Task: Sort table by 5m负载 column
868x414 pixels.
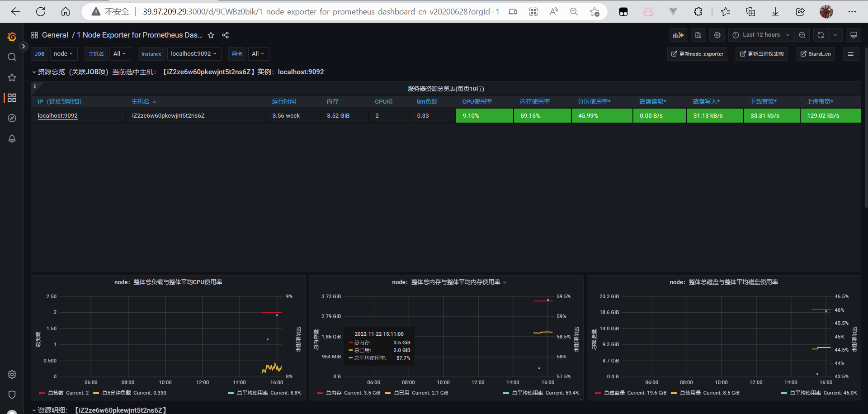Action: [x=427, y=102]
